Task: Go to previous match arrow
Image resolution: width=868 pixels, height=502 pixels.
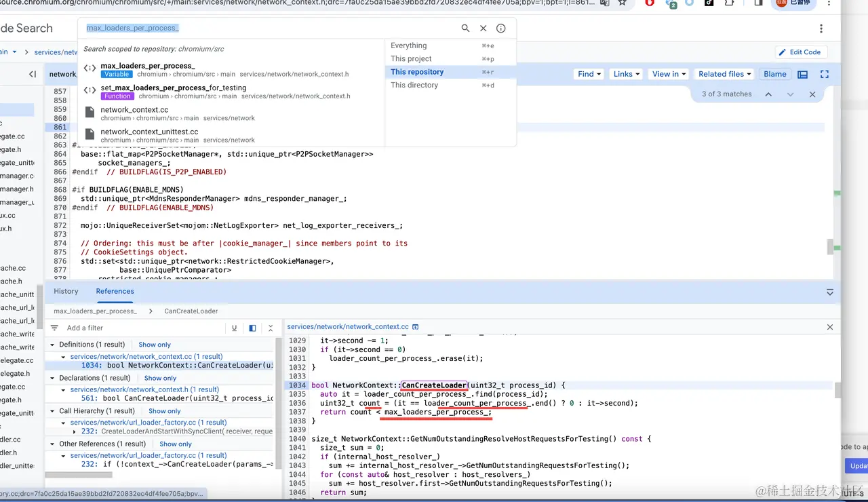Action: (x=768, y=94)
